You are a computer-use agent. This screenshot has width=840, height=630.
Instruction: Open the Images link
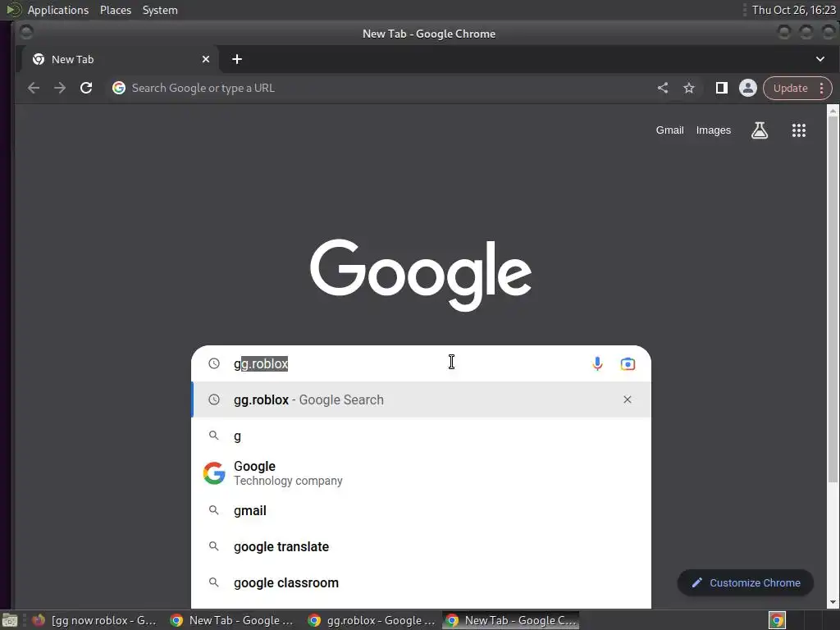713,130
